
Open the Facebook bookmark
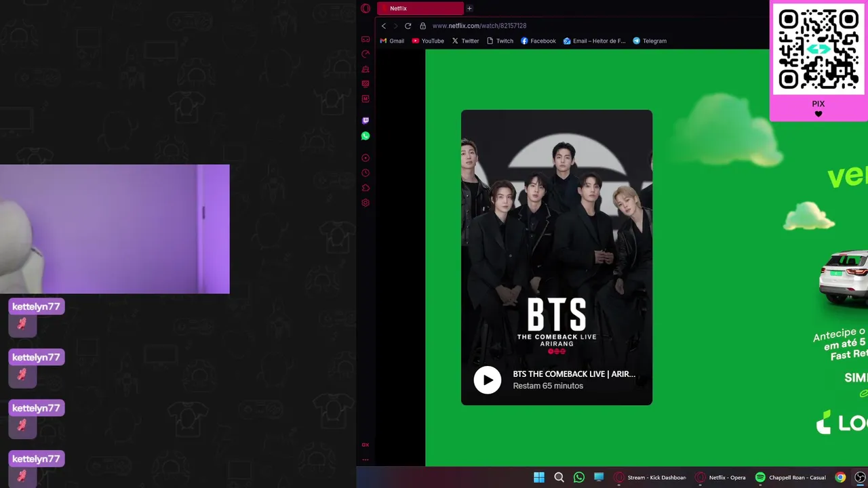pos(538,41)
